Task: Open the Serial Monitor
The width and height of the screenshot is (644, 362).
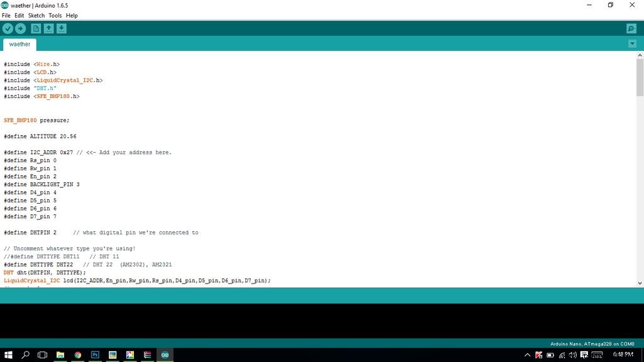Action: 631,29
